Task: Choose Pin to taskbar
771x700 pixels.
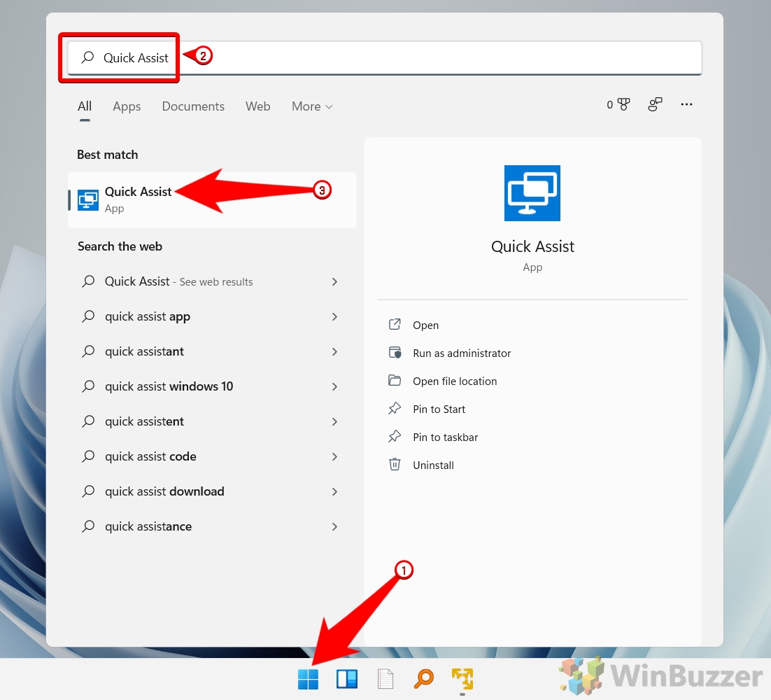Action: click(446, 437)
